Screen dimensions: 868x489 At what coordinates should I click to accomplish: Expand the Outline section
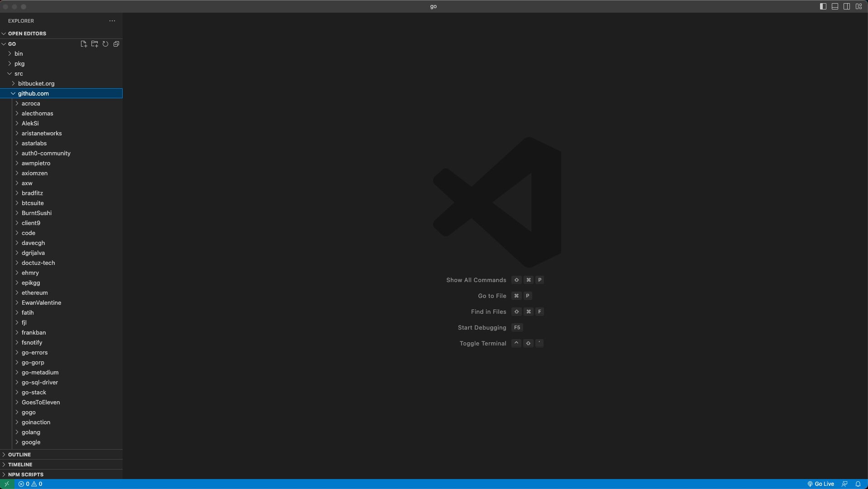click(61, 455)
